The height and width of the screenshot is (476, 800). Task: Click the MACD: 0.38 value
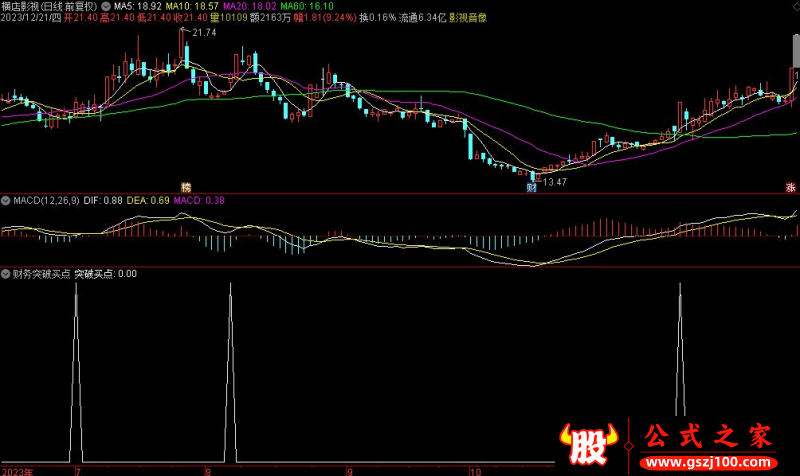tap(199, 201)
